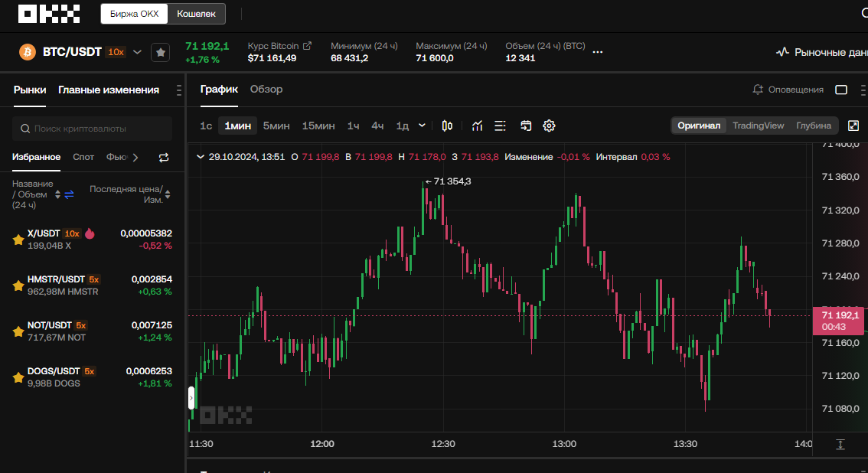This screenshot has height=473, width=868.
Task: Select the partly hidden Фьючерсы tab
Action: pyautogui.click(x=117, y=157)
